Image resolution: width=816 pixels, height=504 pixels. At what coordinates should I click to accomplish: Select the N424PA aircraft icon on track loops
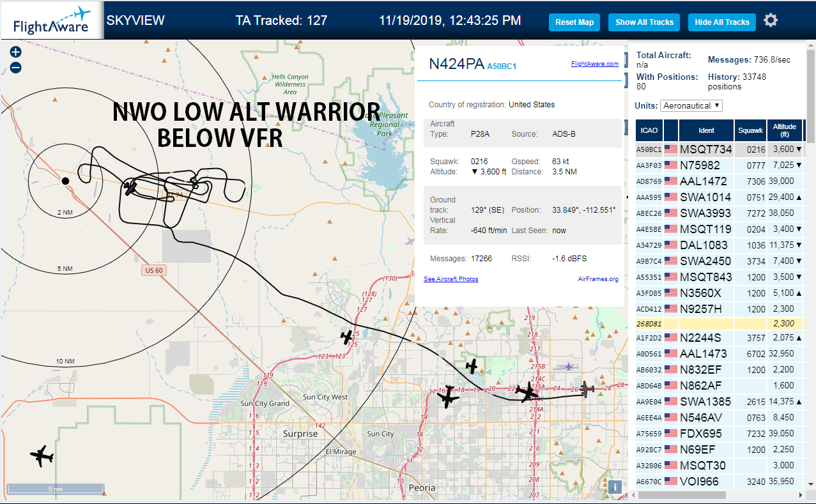130,188
